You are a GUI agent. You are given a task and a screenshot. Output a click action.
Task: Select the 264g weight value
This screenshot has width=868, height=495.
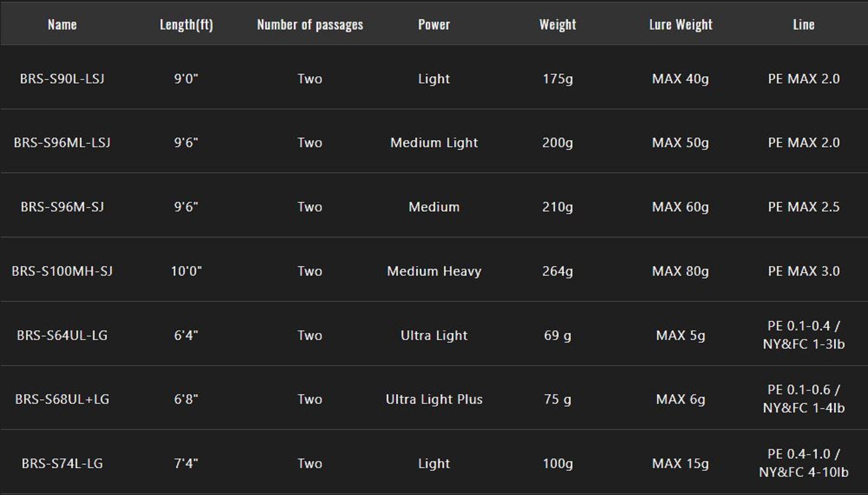[558, 271]
